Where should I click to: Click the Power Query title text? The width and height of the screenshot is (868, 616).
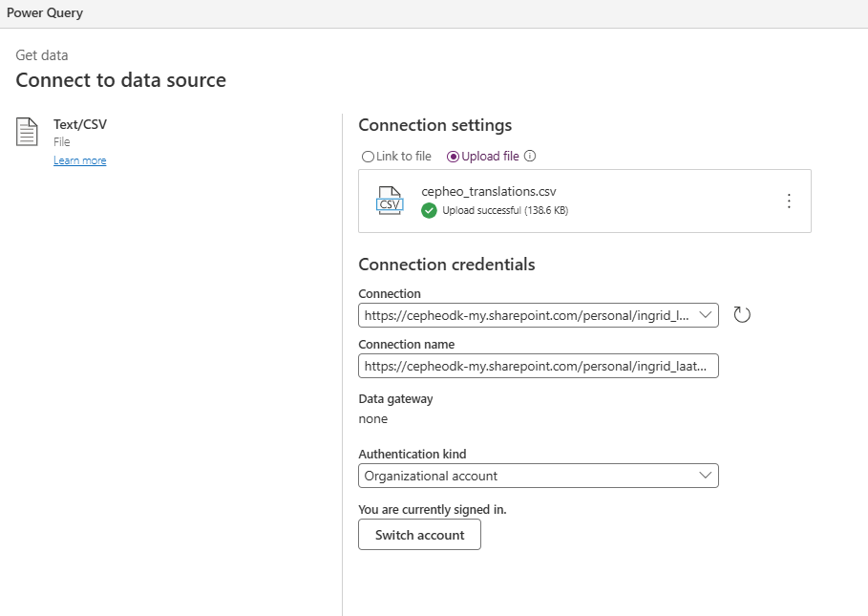coord(45,13)
